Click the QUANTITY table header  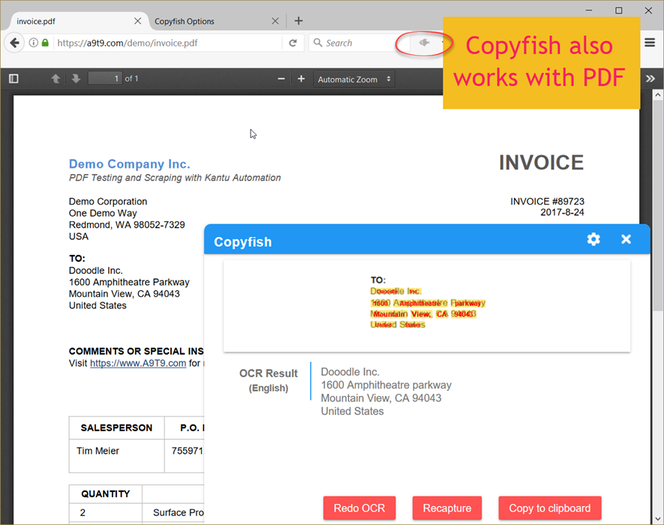click(x=105, y=494)
